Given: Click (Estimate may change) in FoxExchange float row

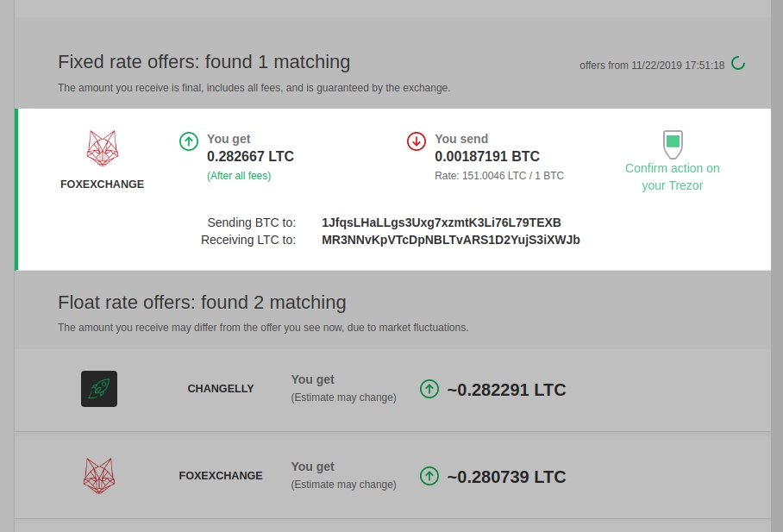Looking at the screenshot, I should click(x=343, y=485).
